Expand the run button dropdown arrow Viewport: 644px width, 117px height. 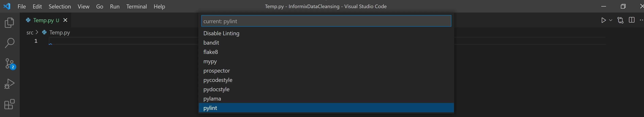(x=611, y=20)
